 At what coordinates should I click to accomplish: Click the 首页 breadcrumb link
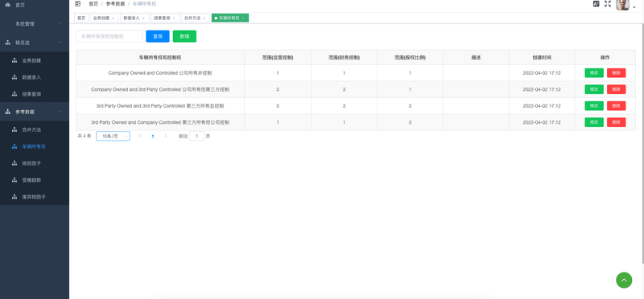[93, 4]
